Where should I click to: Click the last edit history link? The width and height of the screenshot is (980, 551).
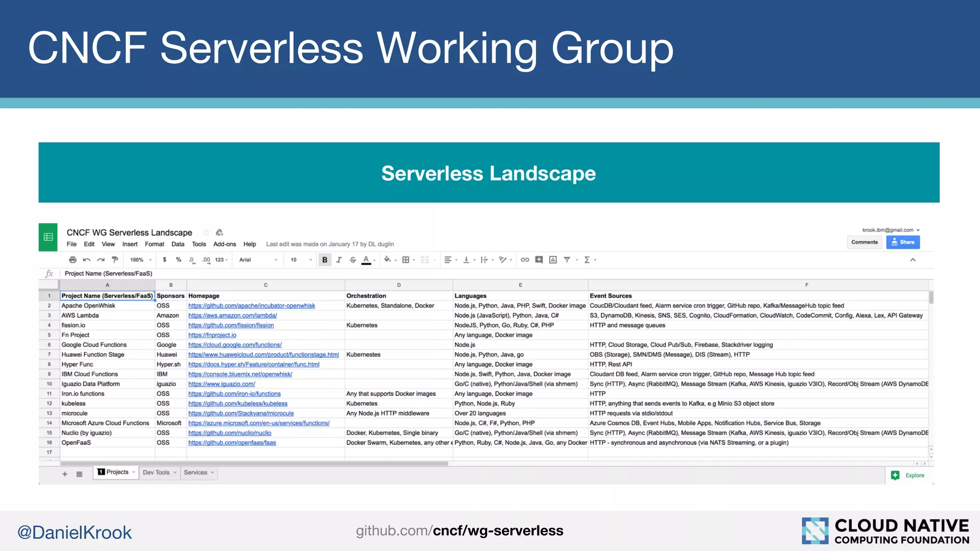click(330, 244)
